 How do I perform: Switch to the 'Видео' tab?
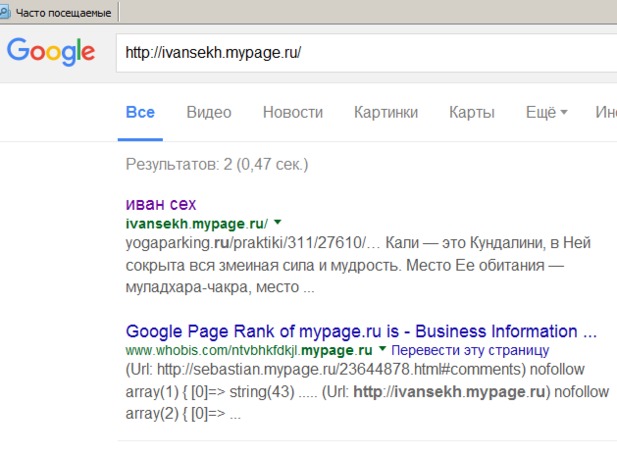pyautogui.click(x=209, y=113)
